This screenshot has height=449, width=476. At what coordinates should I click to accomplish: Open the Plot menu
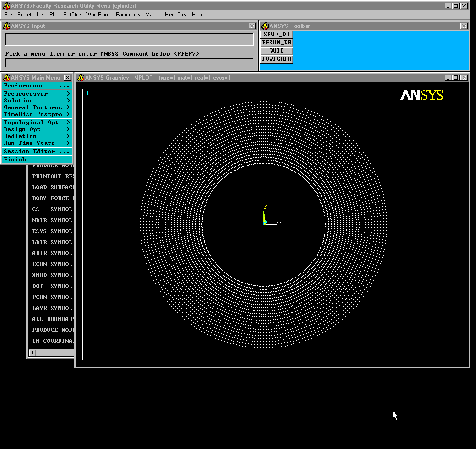(54, 15)
